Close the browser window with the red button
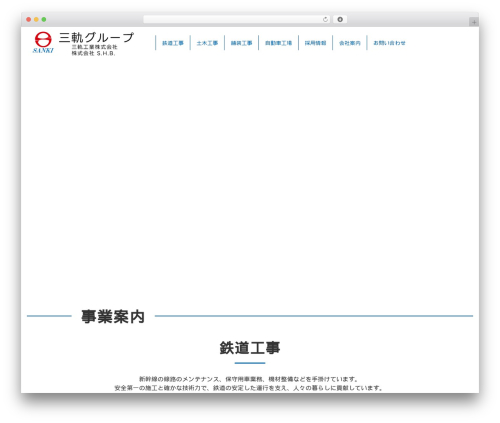 coord(29,20)
